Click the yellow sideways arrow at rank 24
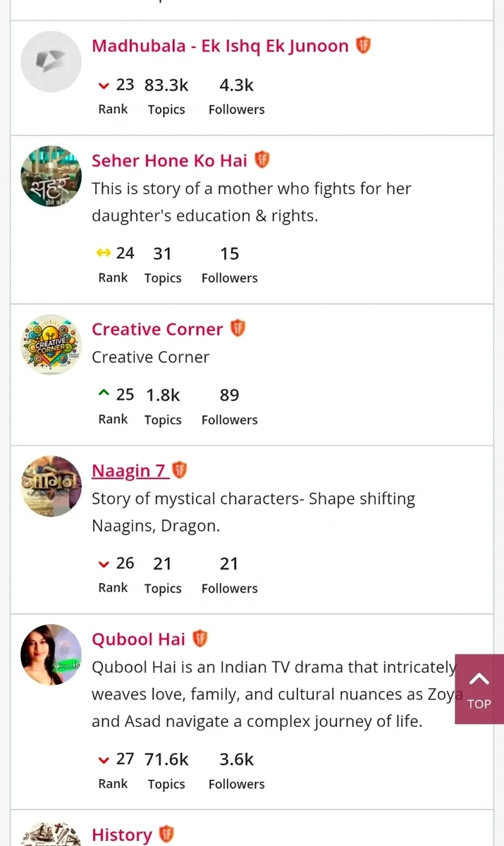This screenshot has height=846, width=504. click(104, 254)
